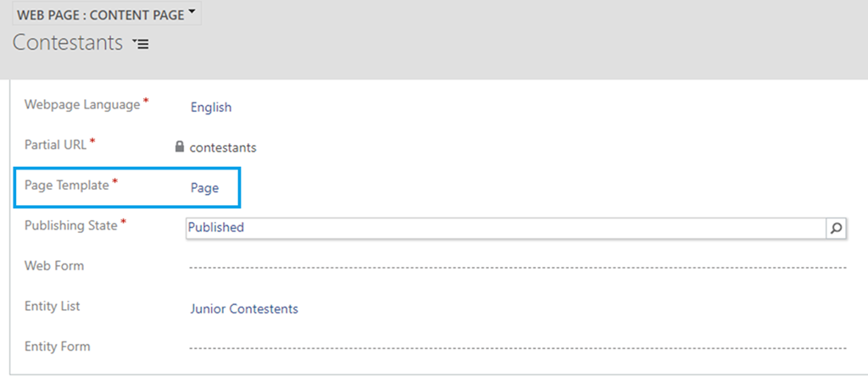868x377 pixels.
Task: Open the Junior Contestents entity list link
Action: (x=244, y=308)
